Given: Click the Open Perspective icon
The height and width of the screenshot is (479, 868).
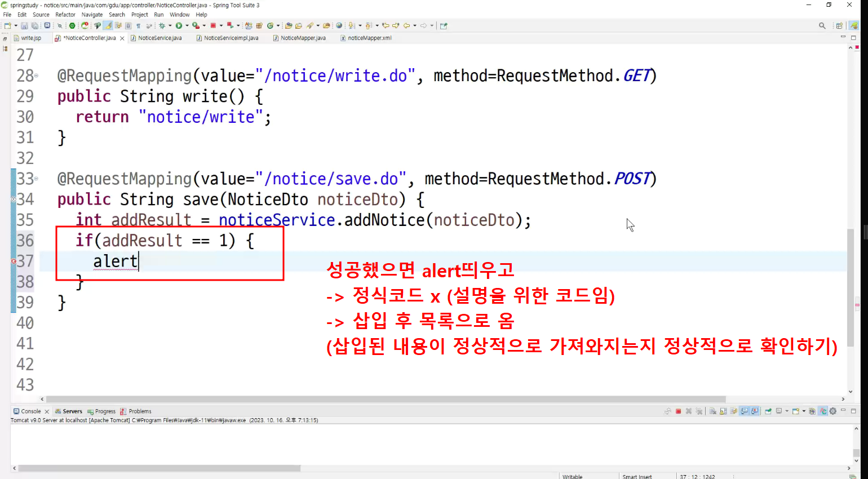Looking at the screenshot, I should (839, 25).
